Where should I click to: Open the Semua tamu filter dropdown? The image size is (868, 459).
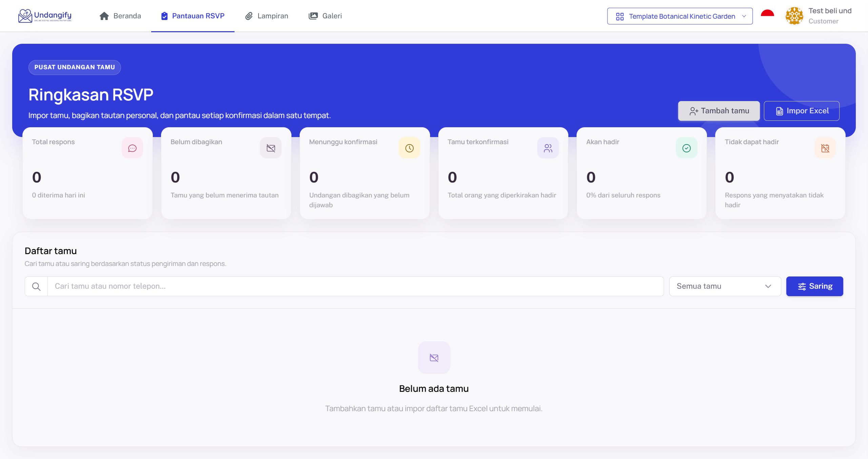coord(725,286)
